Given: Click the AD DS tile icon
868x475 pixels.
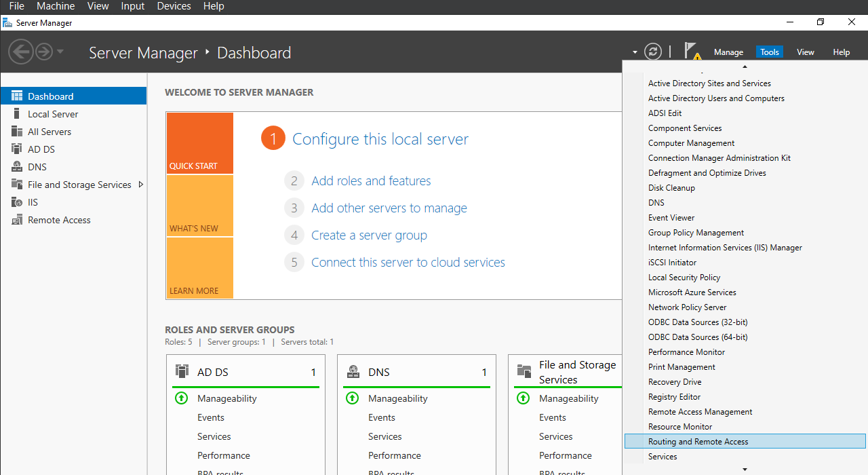Looking at the screenshot, I should click(182, 372).
